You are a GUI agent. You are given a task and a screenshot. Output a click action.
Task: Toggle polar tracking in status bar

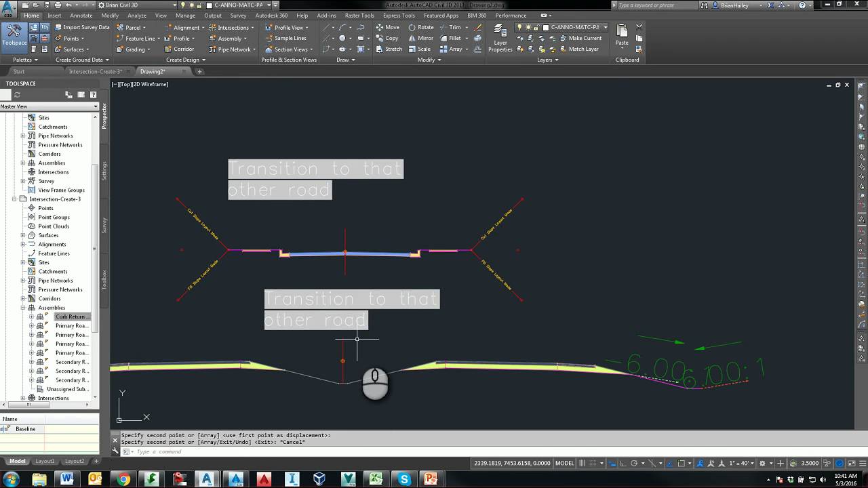pos(633,464)
